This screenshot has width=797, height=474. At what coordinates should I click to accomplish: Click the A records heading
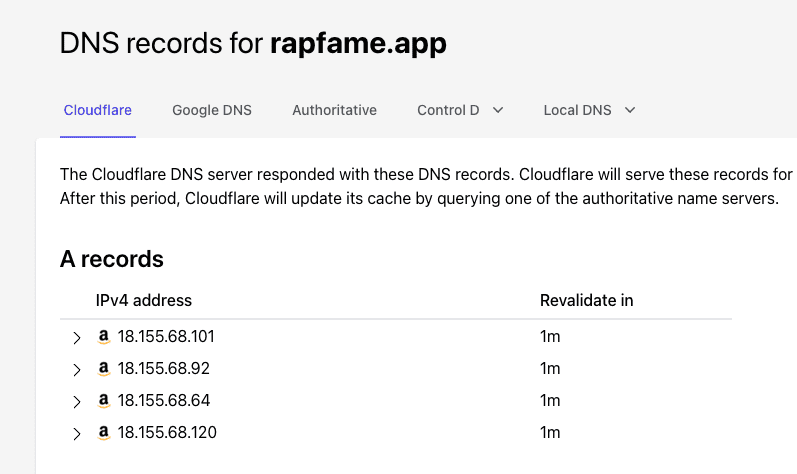pos(112,259)
